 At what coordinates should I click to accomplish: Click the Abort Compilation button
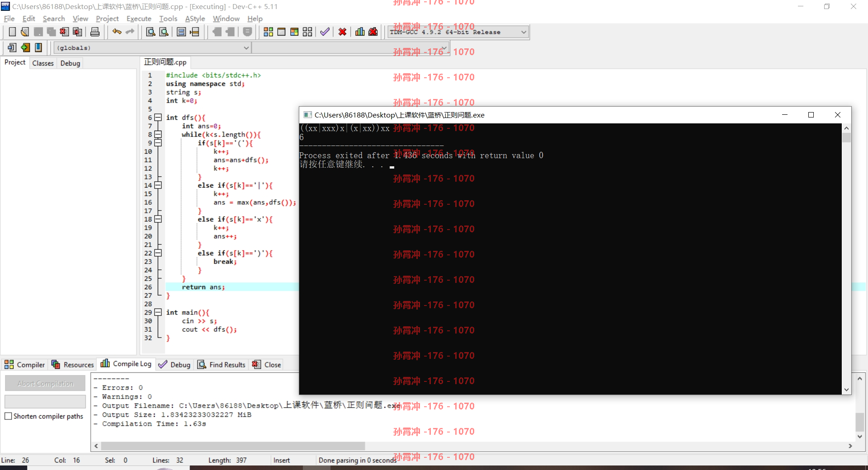[45, 383]
